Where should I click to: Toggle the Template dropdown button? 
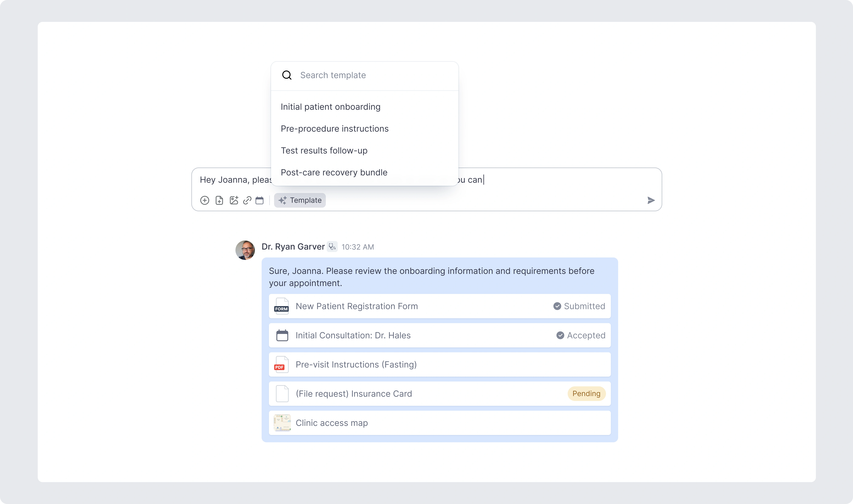(300, 200)
